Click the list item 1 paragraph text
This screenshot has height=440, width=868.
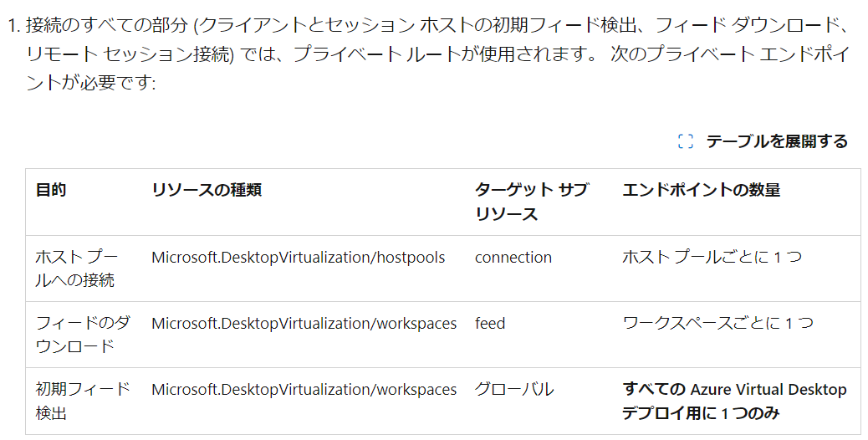[x=437, y=54]
